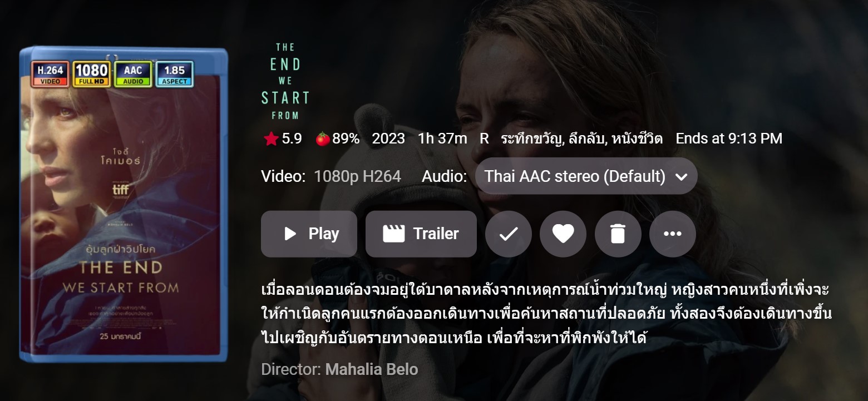Image resolution: width=868 pixels, height=401 pixels.
Task: Click The End We Start From logo
Action: point(285,81)
